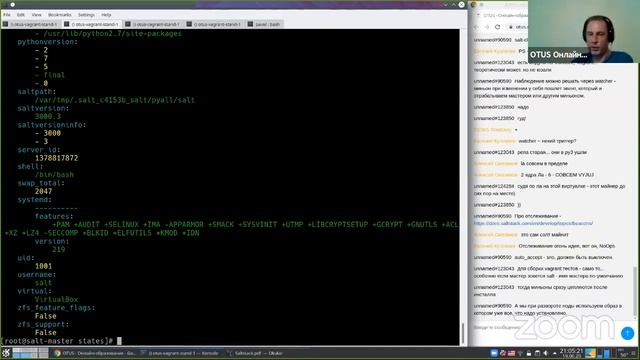Open the docs.saltstack.com beacons link in chat
This screenshot has height=360, width=640.
click(533, 223)
